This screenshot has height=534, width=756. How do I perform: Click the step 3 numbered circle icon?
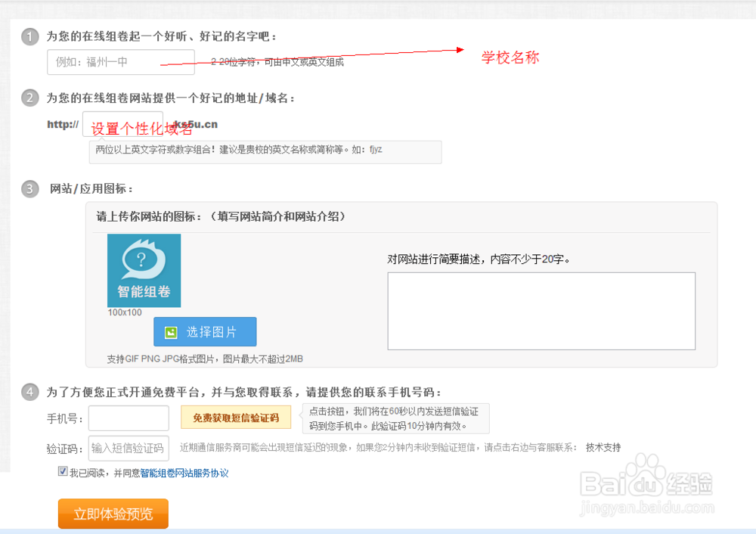click(x=29, y=188)
